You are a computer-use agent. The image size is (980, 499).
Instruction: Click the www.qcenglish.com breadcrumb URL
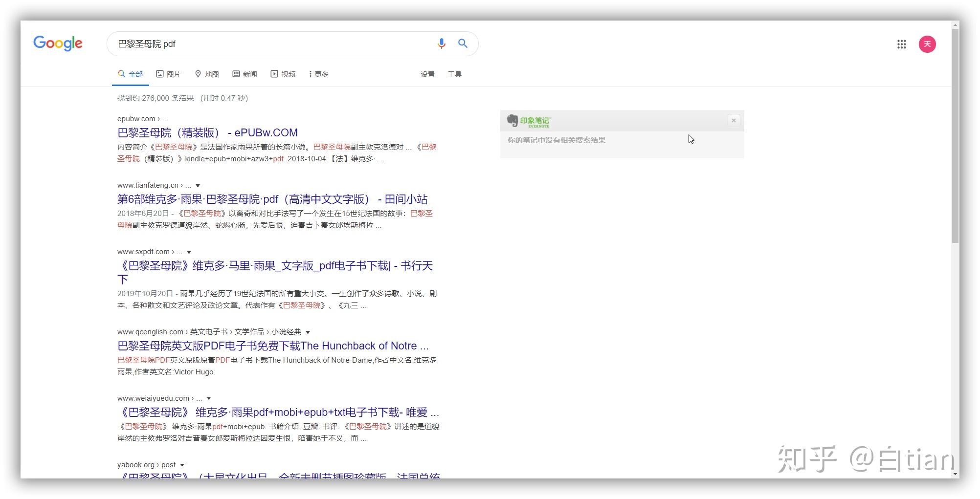click(x=209, y=332)
